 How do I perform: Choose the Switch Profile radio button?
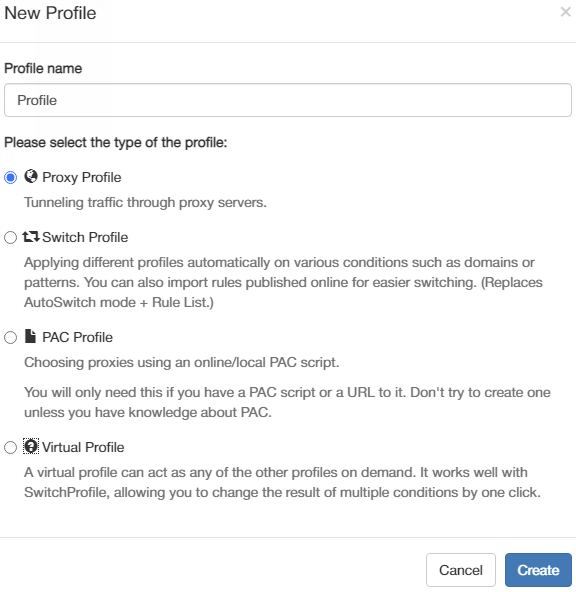[11, 237]
